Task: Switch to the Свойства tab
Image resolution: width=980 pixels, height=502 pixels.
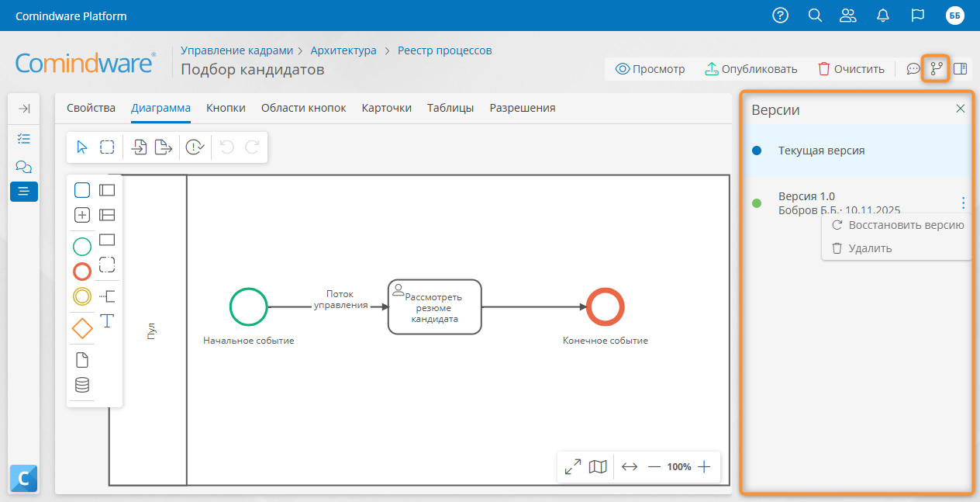Action: 91,108
